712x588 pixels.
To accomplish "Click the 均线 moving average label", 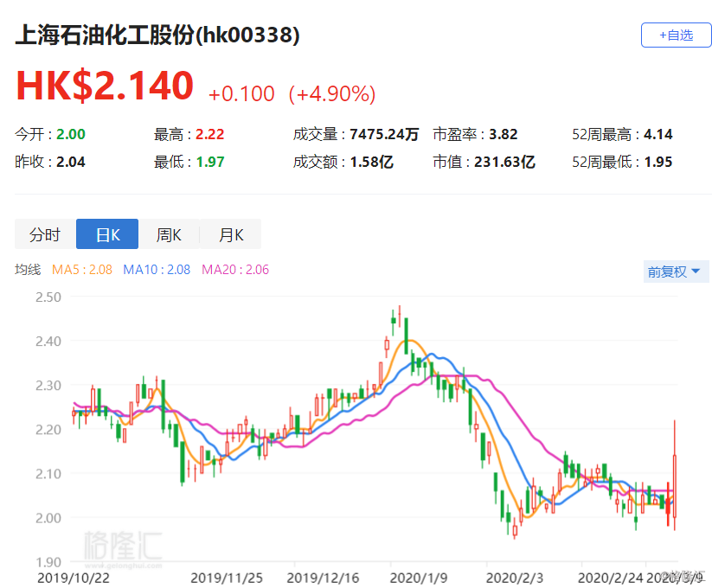I will tap(28, 270).
